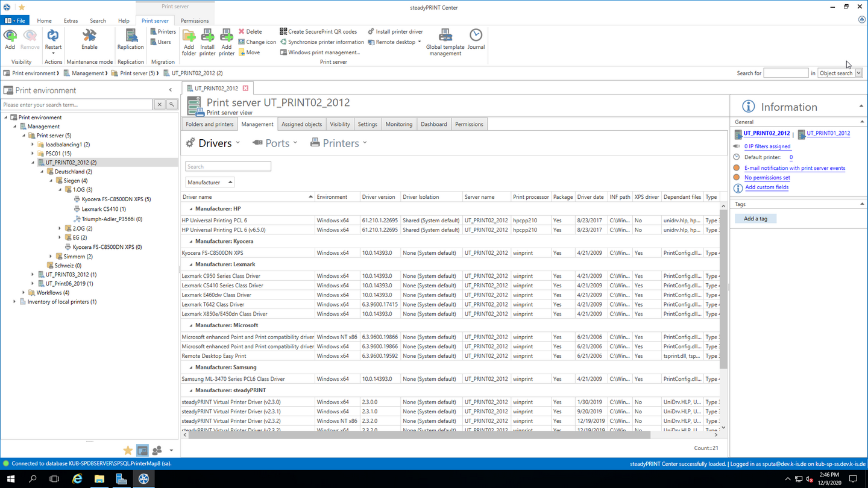
Task: Expand the loadbalancing1 tree node
Action: point(33,145)
